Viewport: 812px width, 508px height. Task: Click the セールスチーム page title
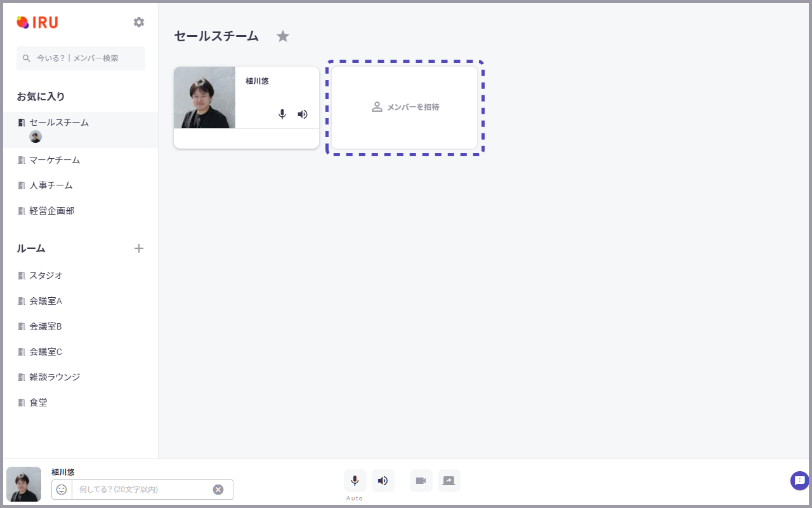pyautogui.click(x=216, y=36)
